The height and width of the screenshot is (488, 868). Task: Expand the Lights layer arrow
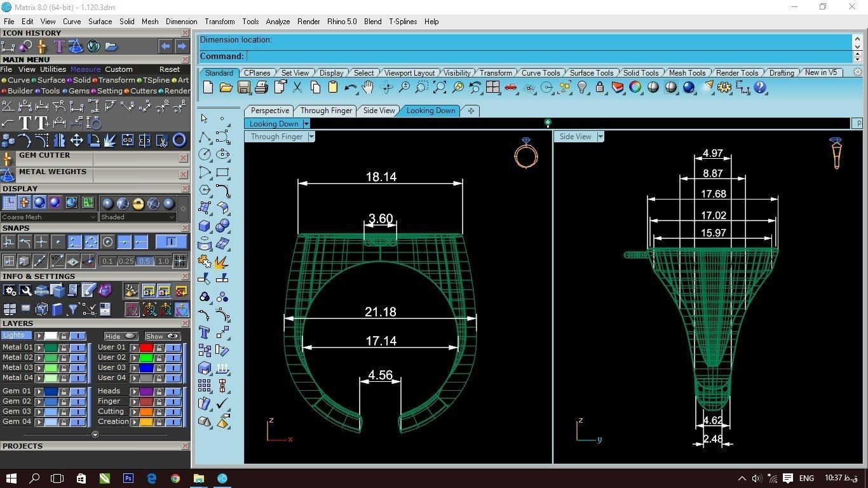[x=39, y=335]
